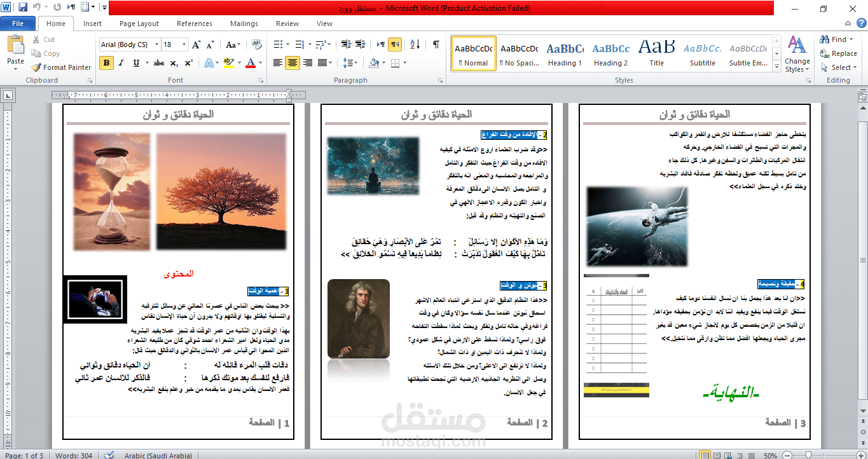Switch to the Insert tab
Viewport: 868px width, 459px height.
point(92,24)
